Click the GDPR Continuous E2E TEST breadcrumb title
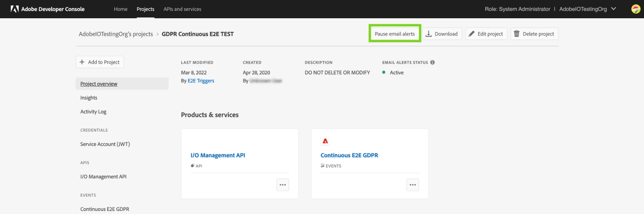 198,34
